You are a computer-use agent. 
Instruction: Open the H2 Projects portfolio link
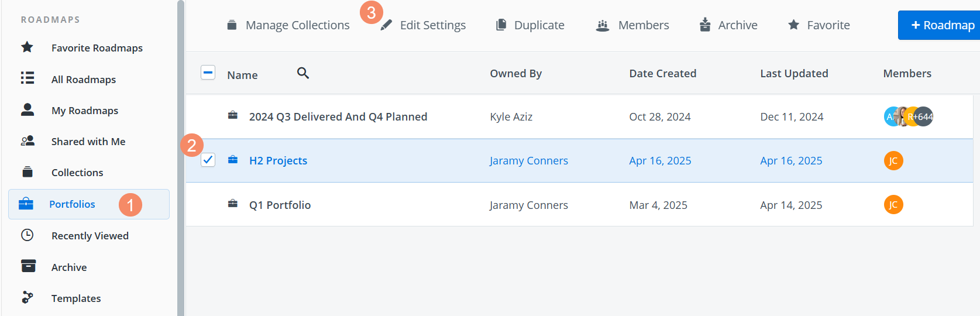point(278,161)
